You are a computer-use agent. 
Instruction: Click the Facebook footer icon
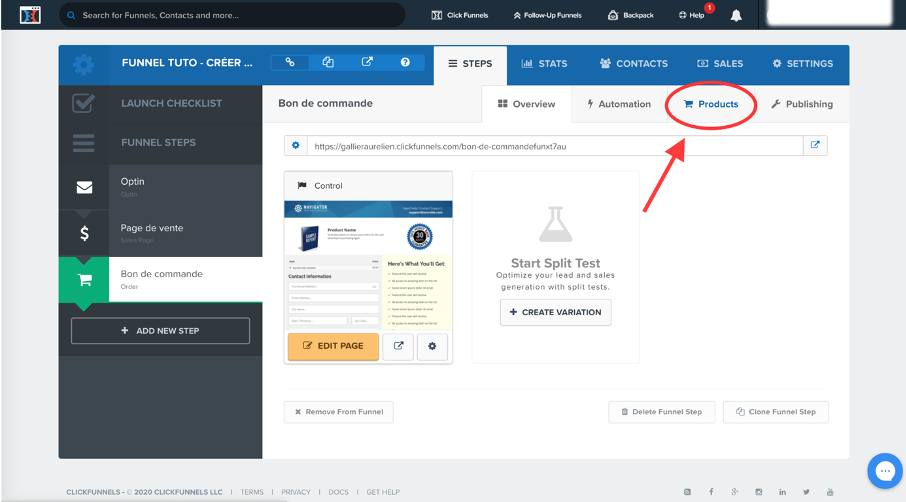click(711, 492)
